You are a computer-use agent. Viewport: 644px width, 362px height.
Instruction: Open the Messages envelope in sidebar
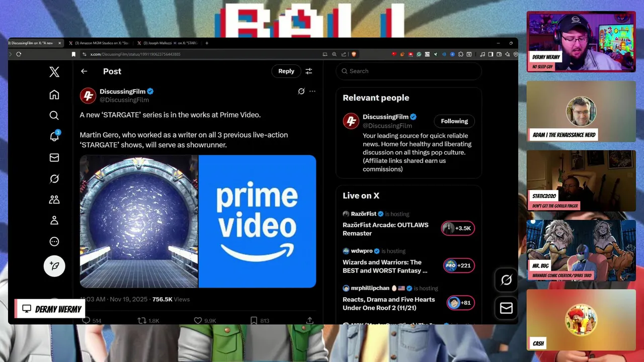click(x=54, y=158)
